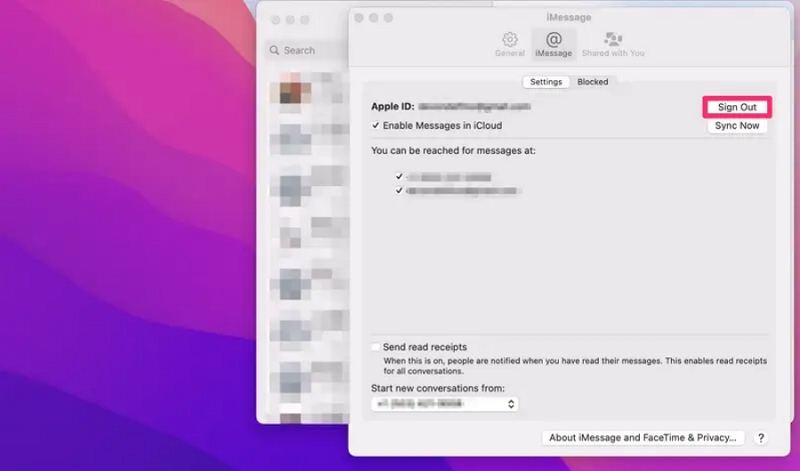
Task: Select the iMessage @ pane icon
Action: (x=554, y=44)
